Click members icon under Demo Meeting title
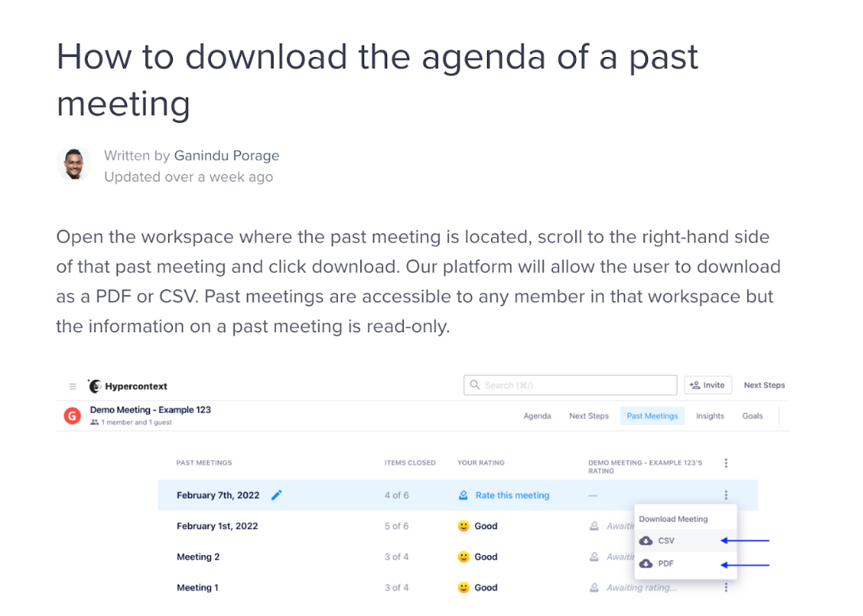This screenshot has height=616, width=863. click(x=94, y=423)
